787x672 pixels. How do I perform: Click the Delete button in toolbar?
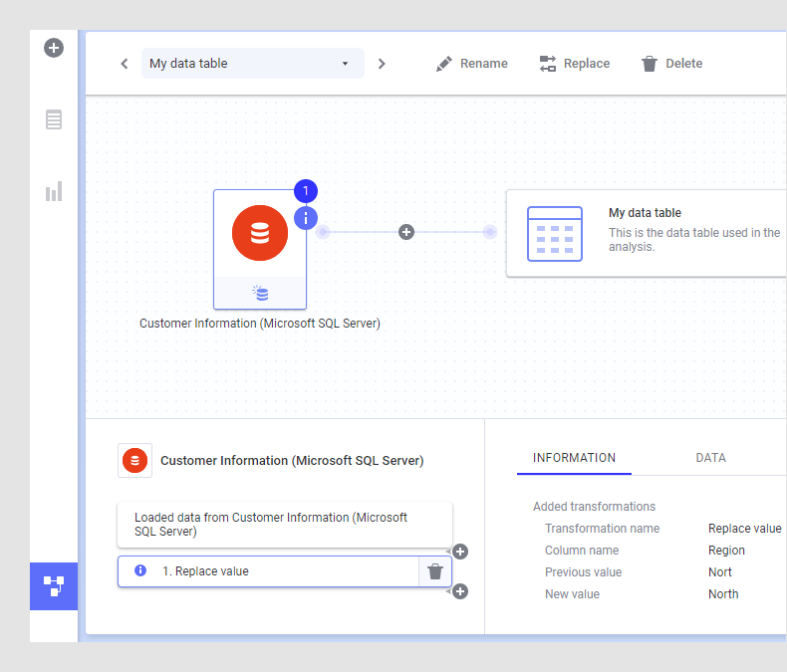point(671,64)
